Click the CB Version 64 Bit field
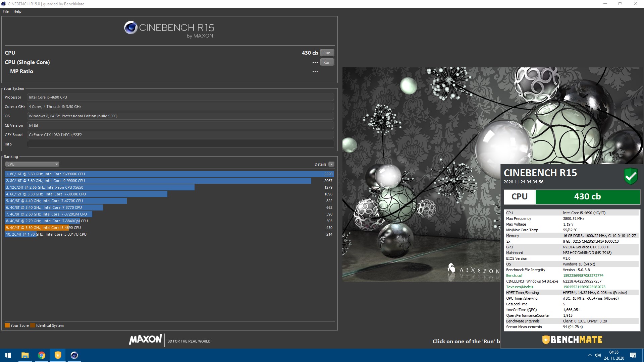The image size is (644, 362). click(x=180, y=125)
